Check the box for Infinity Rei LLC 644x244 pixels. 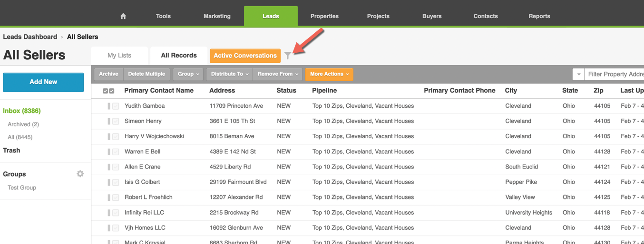point(116,213)
